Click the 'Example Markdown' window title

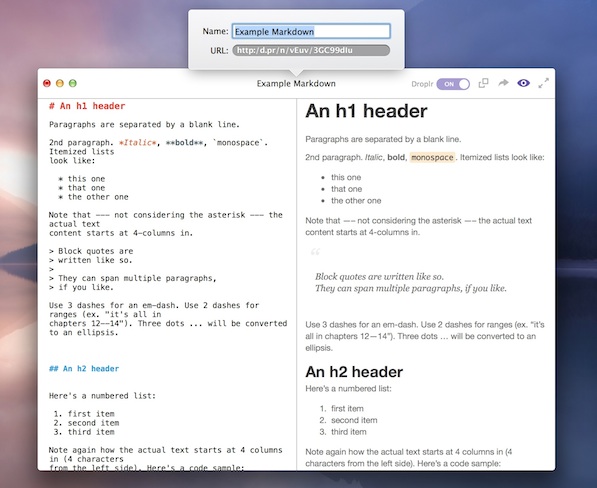click(x=296, y=84)
